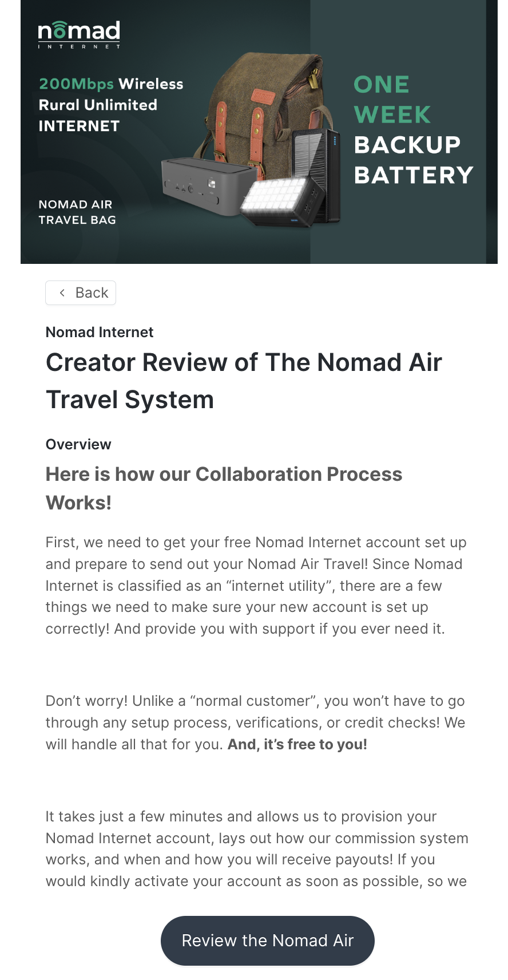This screenshot has height=980, width=508.
Task: Click the Nomad Internet brand label
Action: click(x=100, y=332)
